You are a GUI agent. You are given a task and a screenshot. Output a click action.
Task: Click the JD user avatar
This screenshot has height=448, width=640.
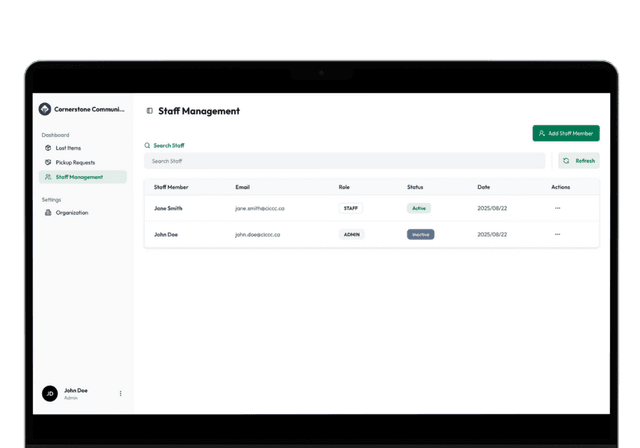50,393
